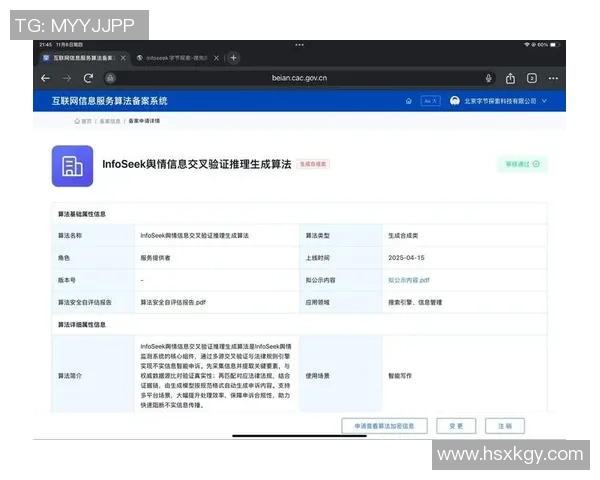The width and height of the screenshot is (600, 480).
Task: Click the 互联网信息服务算法备案系统 site title
Action: (x=109, y=101)
